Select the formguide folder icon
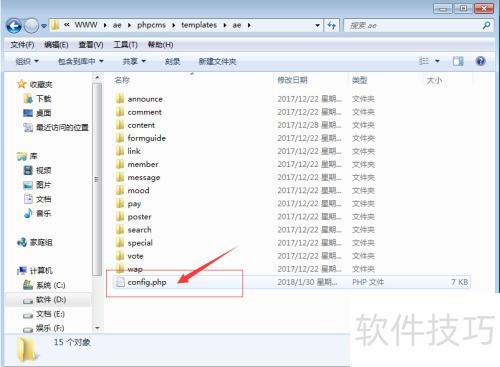 pos(120,138)
